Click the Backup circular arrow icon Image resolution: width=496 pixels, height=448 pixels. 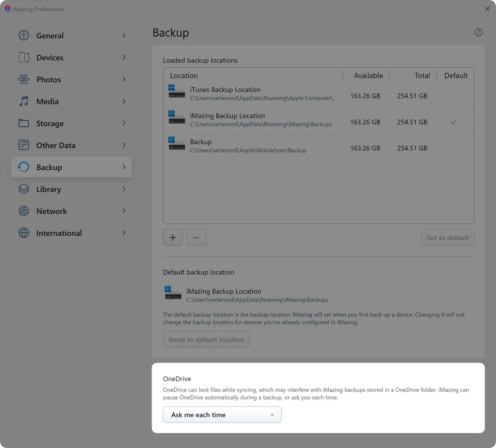(x=24, y=167)
